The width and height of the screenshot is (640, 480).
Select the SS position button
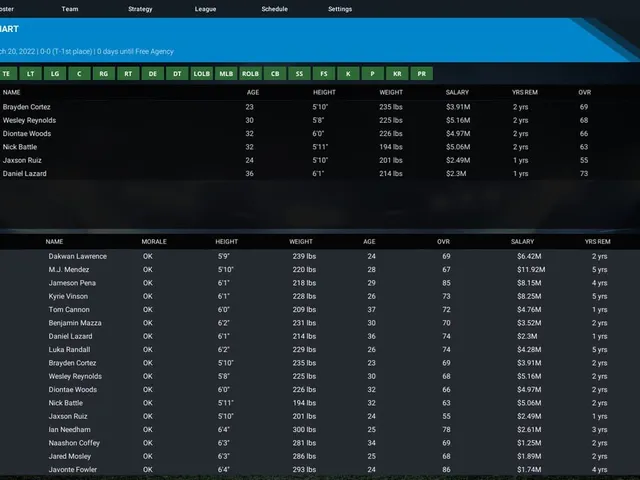coord(300,74)
